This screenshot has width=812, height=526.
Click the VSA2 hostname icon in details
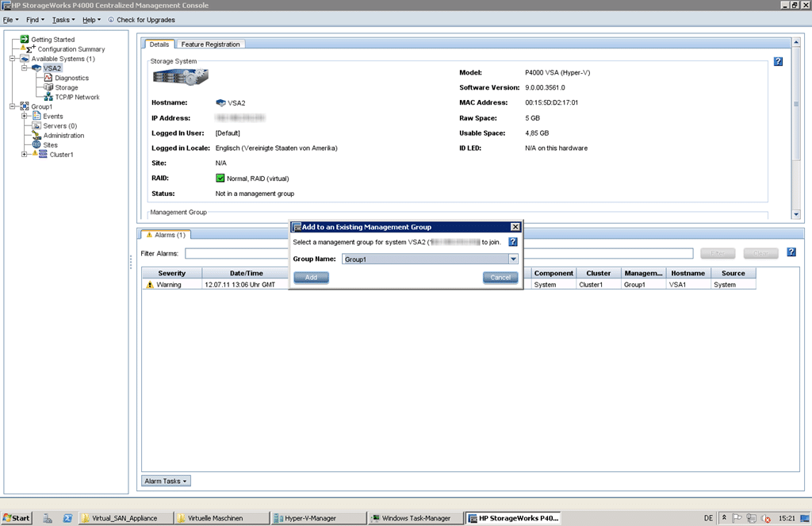(220, 102)
